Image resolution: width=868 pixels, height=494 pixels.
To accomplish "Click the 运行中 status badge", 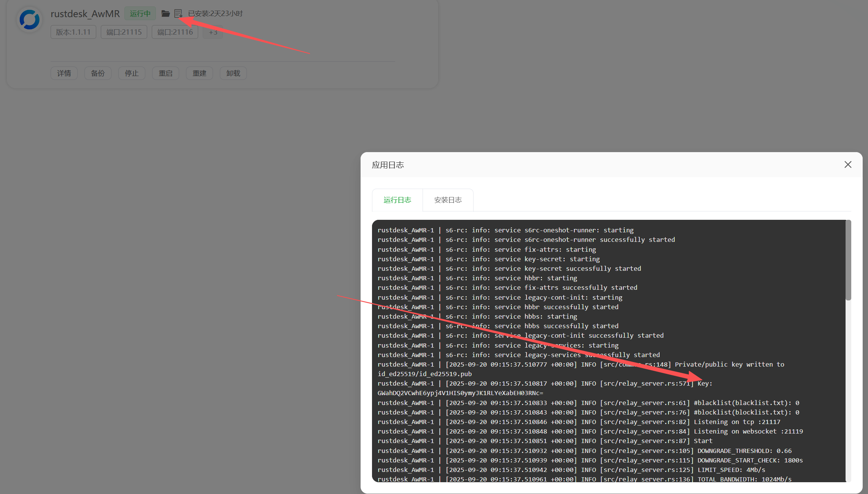I will pyautogui.click(x=140, y=14).
